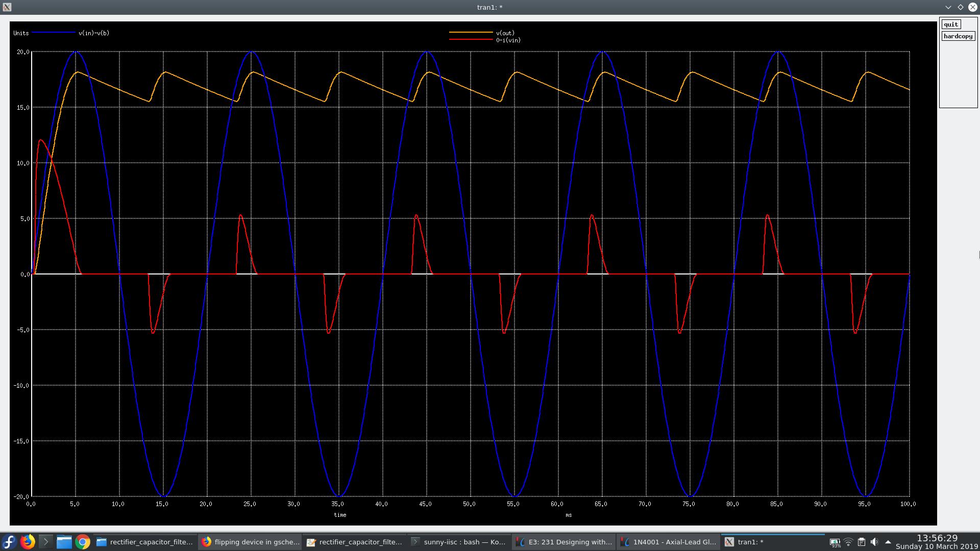
Task: Expand hidden system tray icons arrow
Action: point(888,542)
